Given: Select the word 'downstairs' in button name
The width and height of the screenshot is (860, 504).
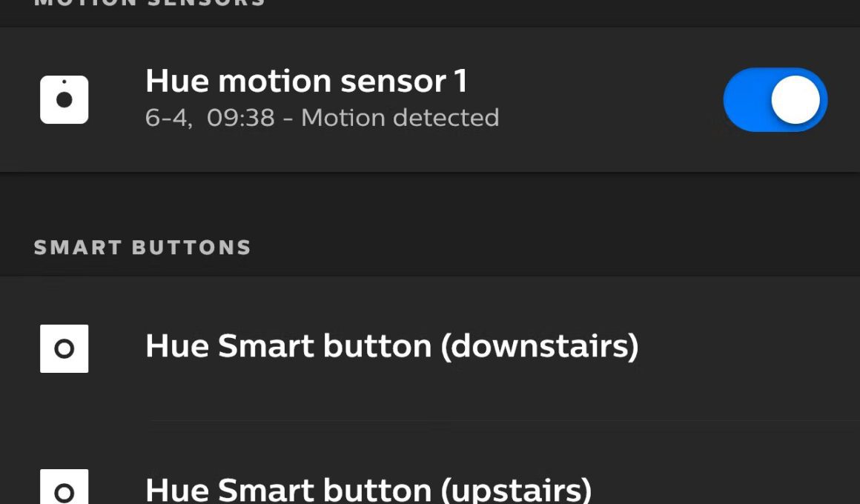Looking at the screenshot, I should pos(540,347).
